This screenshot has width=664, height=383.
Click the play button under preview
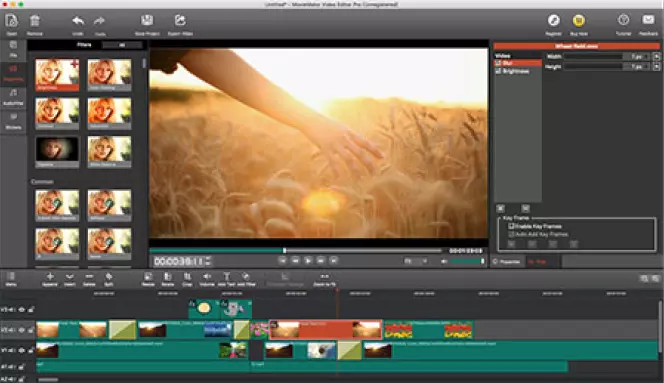coord(308,261)
